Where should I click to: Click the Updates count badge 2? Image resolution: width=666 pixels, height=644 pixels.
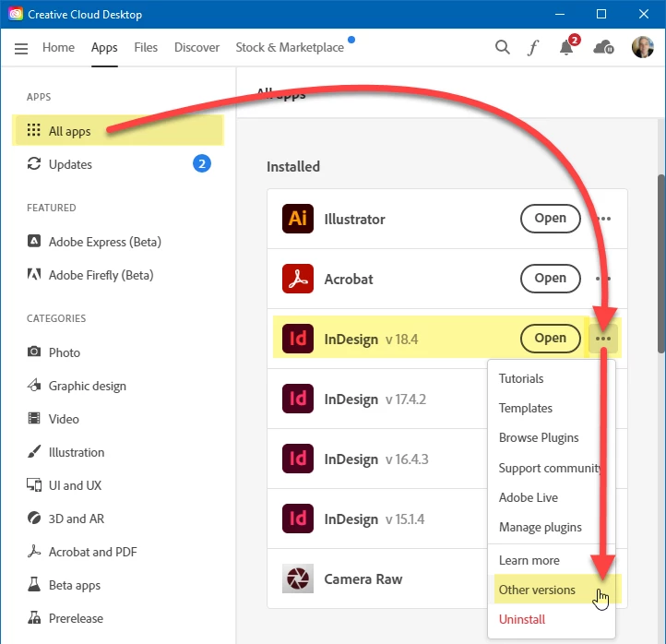[202, 163]
